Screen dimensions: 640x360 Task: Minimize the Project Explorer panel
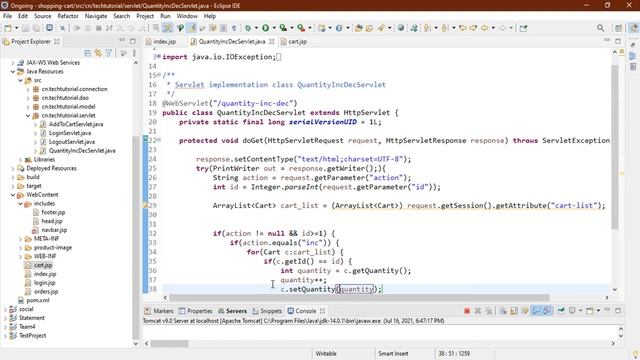tap(122, 40)
